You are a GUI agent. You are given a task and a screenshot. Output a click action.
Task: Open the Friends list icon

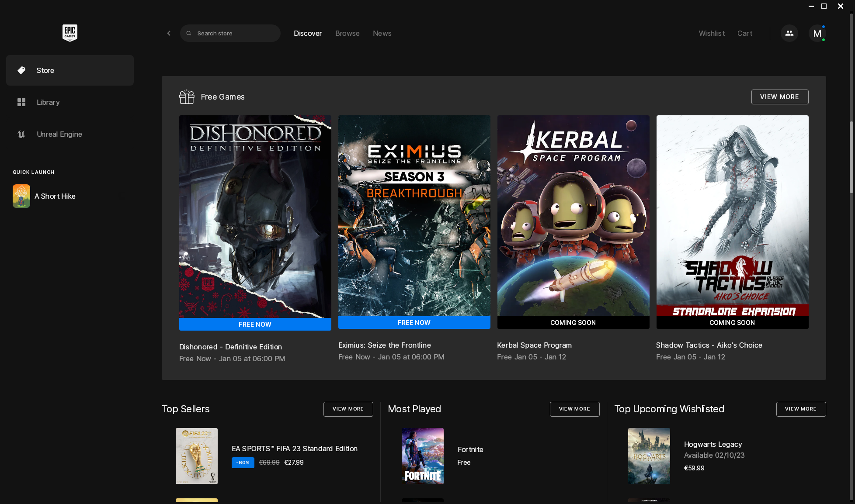coord(789,33)
